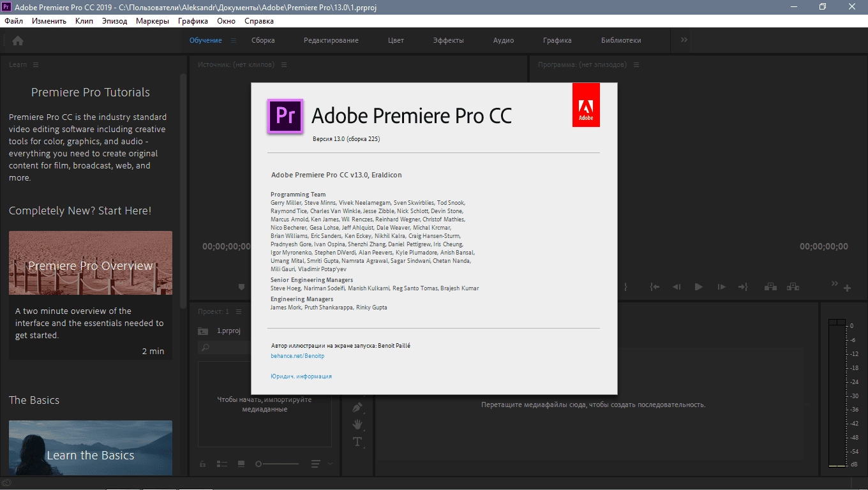Click the status bar icon at bottom-left
This screenshot has height=490, width=868.
7,483
